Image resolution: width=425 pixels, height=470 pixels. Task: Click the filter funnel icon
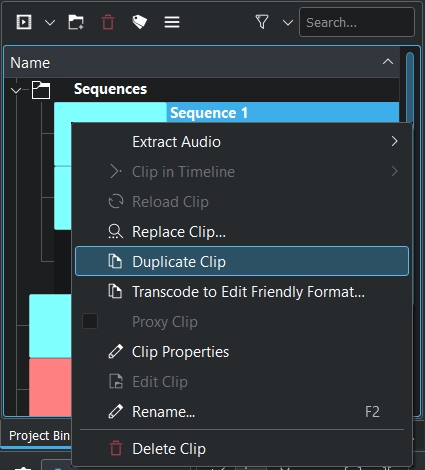coord(262,22)
